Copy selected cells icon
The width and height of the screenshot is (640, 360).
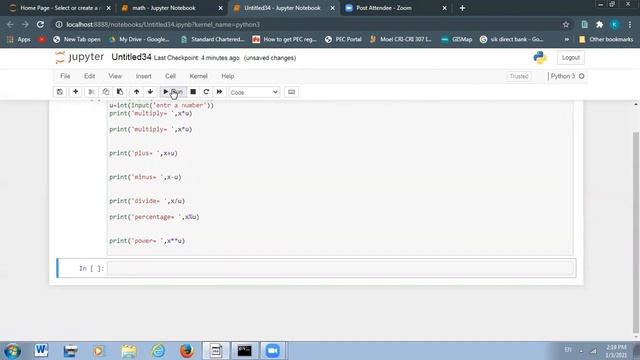(x=106, y=92)
